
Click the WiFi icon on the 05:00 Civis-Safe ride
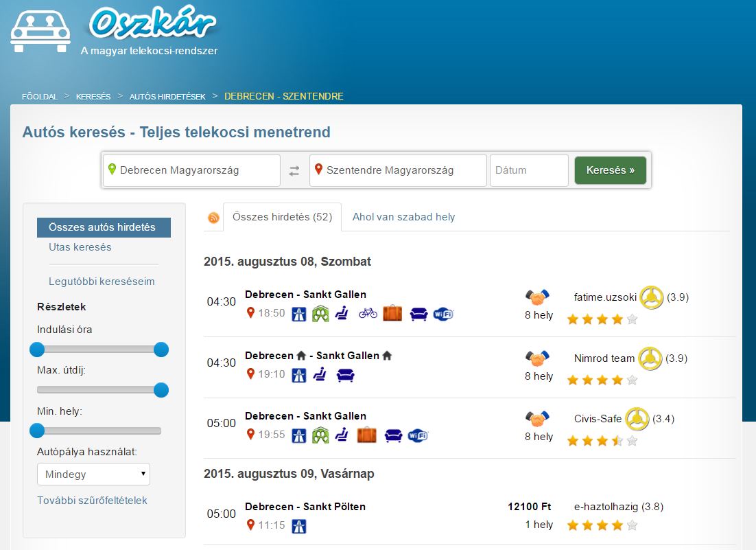[x=418, y=435]
